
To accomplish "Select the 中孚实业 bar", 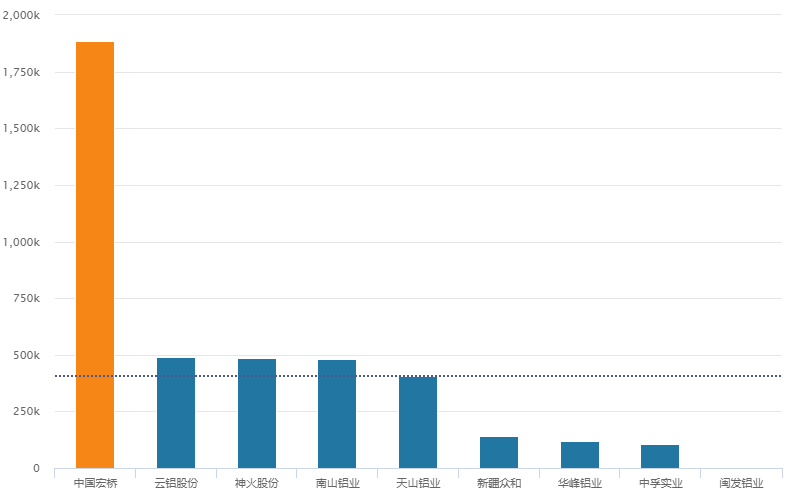I will [x=660, y=457].
